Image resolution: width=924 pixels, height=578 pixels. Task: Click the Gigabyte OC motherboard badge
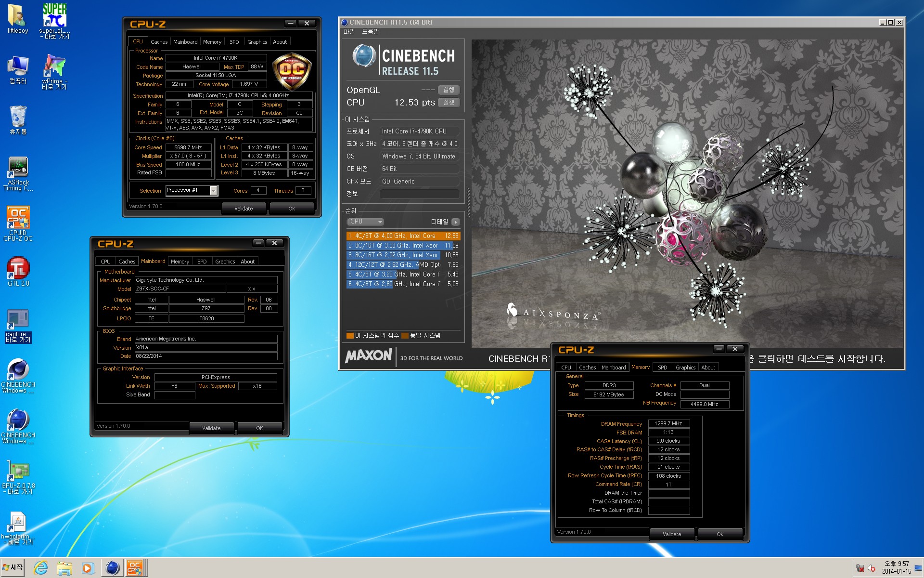pyautogui.click(x=292, y=72)
